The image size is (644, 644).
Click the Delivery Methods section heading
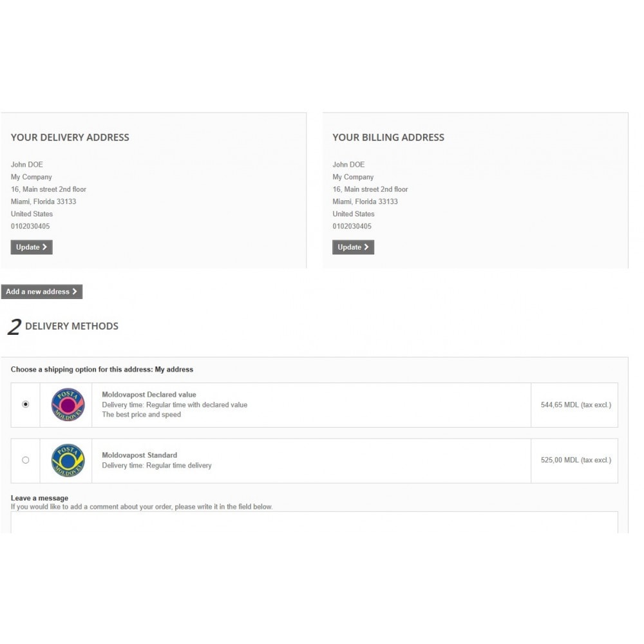click(72, 326)
